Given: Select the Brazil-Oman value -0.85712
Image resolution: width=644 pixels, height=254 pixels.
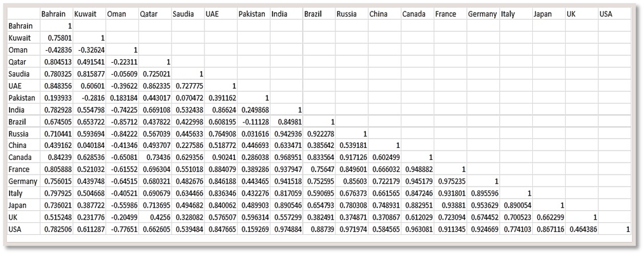Looking at the screenshot, I should (122, 121).
